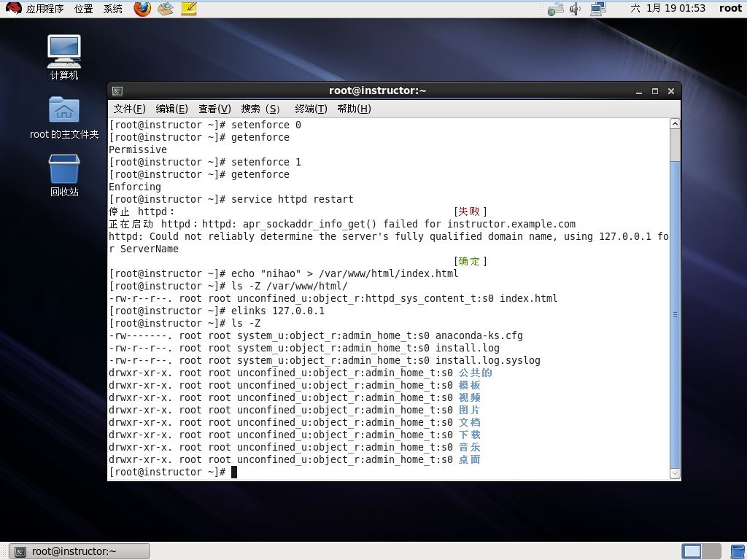Click the 桌面 directory name

click(x=469, y=459)
